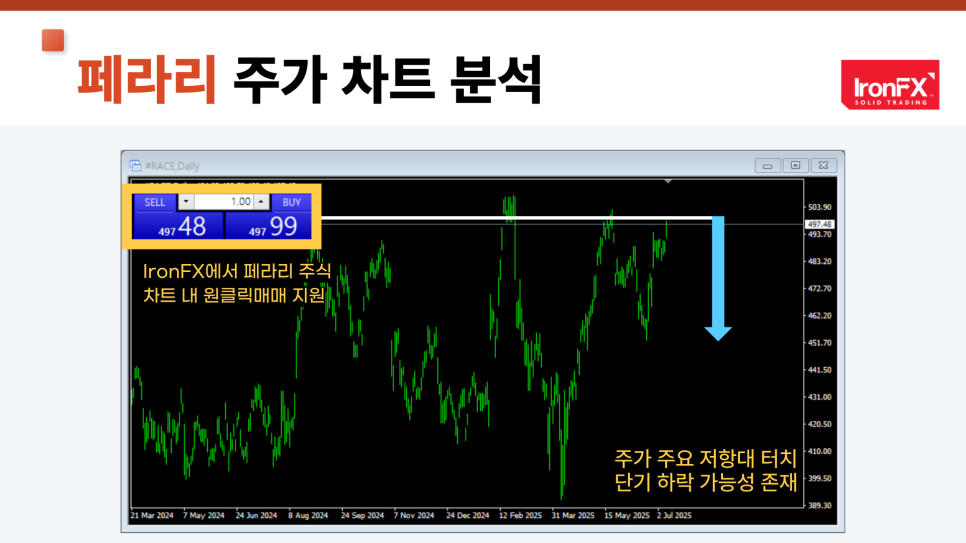This screenshot has height=543, width=966.
Task: Click the 493.70 price axis label
Action: tap(819, 234)
